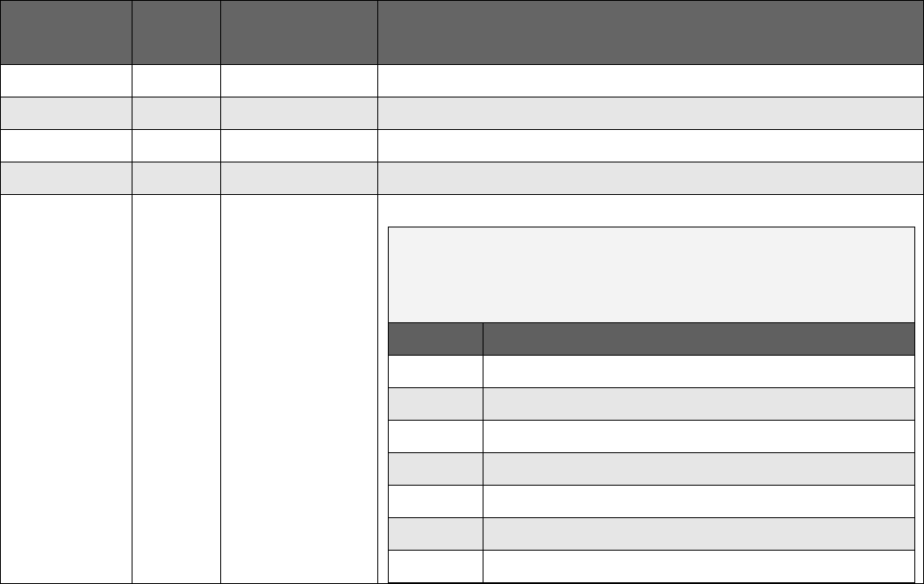The width and height of the screenshot is (924, 584).
Task: Click the light gray note box above nested table
Action: pos(650,274)
